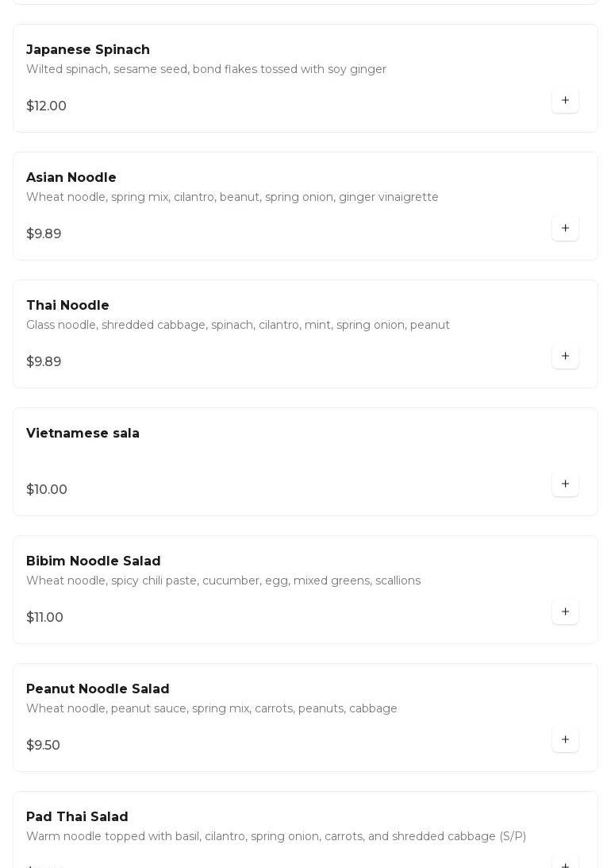Add Thai Noodle using its plus icon
The height and width of the screenshot is (868, 611).
point(565,357)
